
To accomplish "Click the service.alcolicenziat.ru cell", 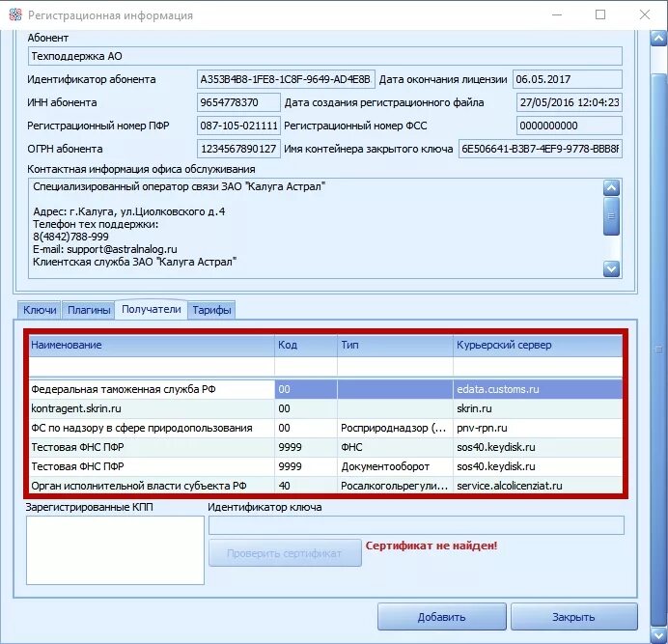I will click(x=538, y=486).
